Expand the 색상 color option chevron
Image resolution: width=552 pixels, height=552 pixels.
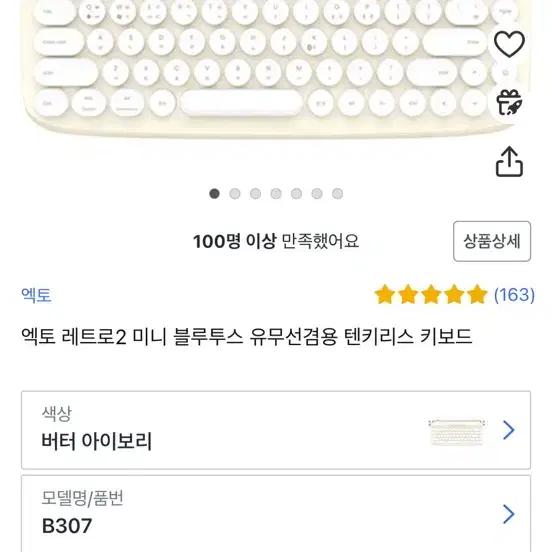(x=509, y=430)
